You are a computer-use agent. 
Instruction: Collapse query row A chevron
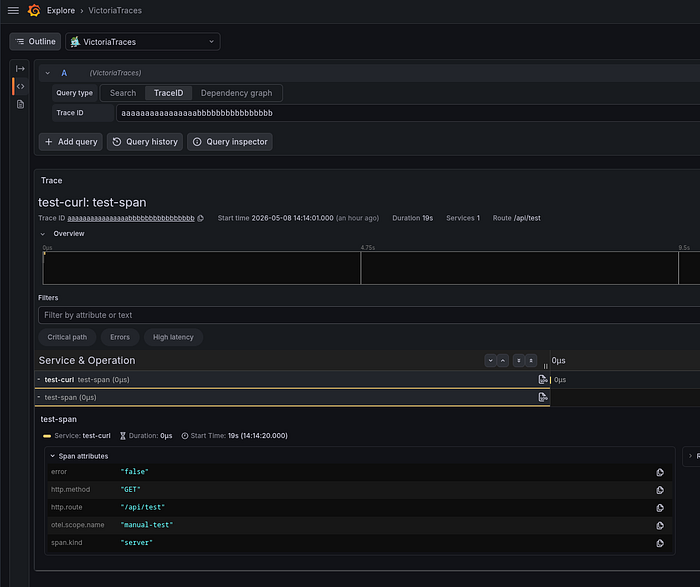(47, 73)
